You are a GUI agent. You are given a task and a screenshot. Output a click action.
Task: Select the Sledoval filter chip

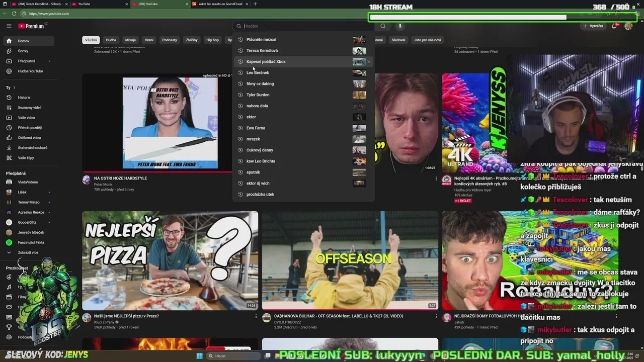[398, 40]
